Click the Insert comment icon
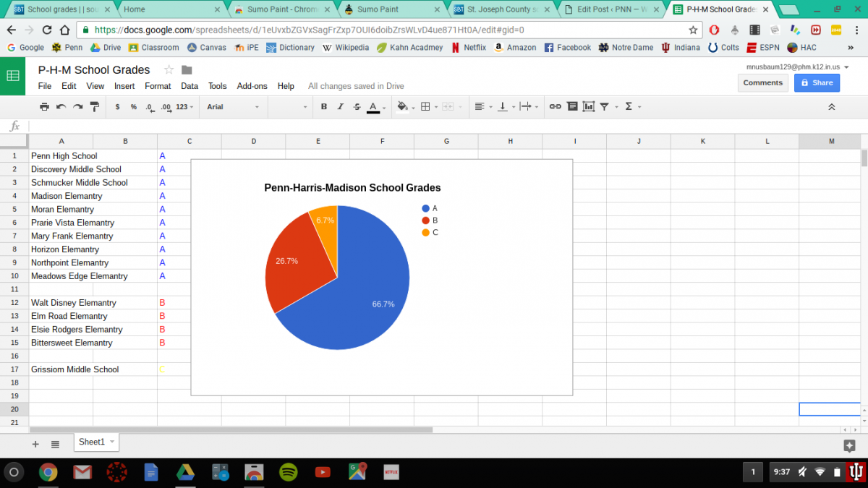Viewport: 868px width, 488px height. (x=572, y=106)
